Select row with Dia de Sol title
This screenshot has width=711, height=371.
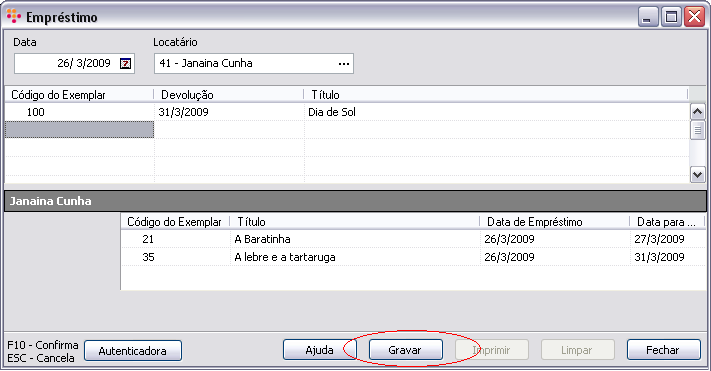pyautogui.click(x=347, y=112)
